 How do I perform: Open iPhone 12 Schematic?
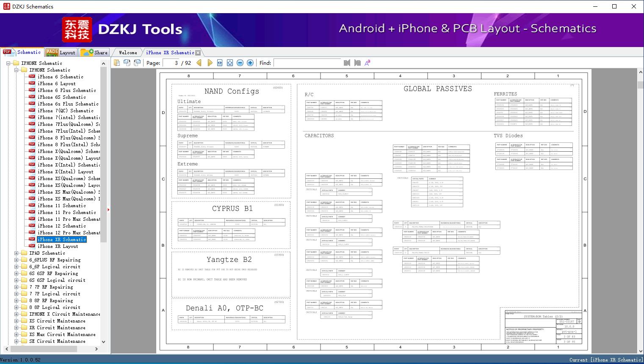click(x=62, y=226)
